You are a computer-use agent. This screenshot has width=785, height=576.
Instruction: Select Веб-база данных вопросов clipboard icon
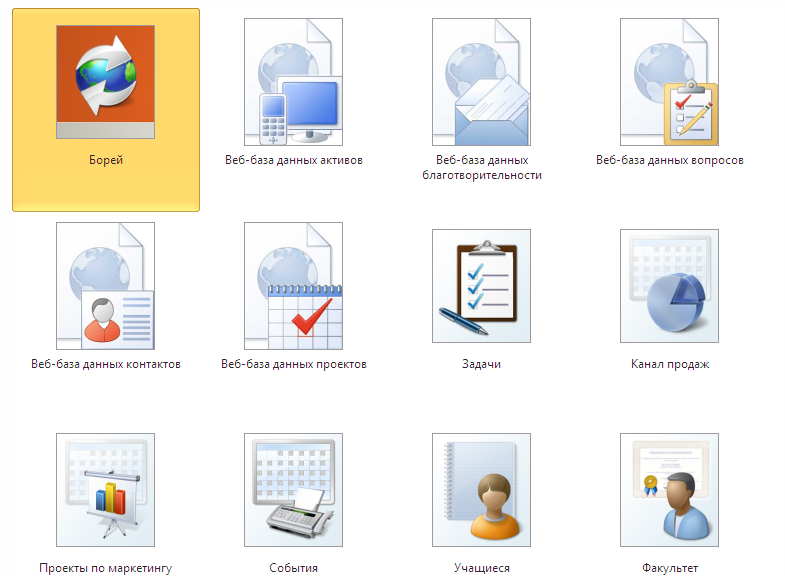[669, 82]
